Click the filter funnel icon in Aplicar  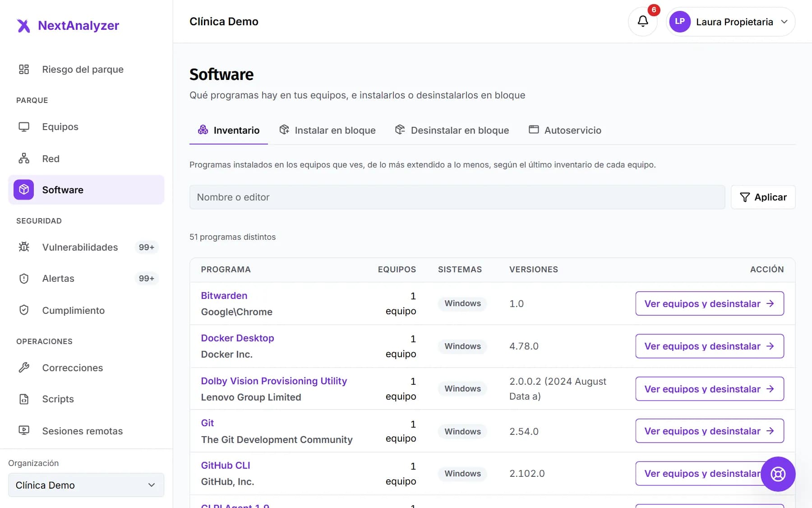(745, 197)
